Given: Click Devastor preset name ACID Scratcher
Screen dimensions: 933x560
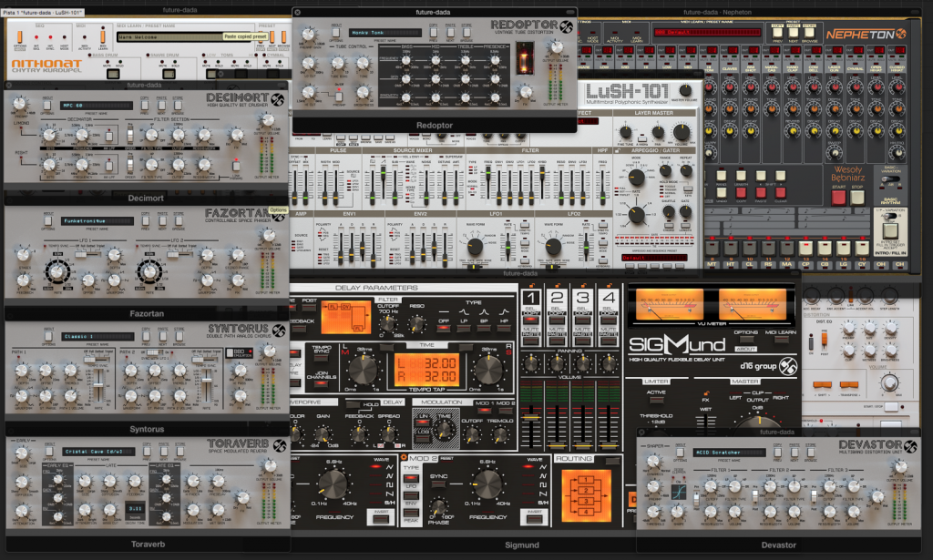Looking at the screenshot, I should [x=729, y=453].
